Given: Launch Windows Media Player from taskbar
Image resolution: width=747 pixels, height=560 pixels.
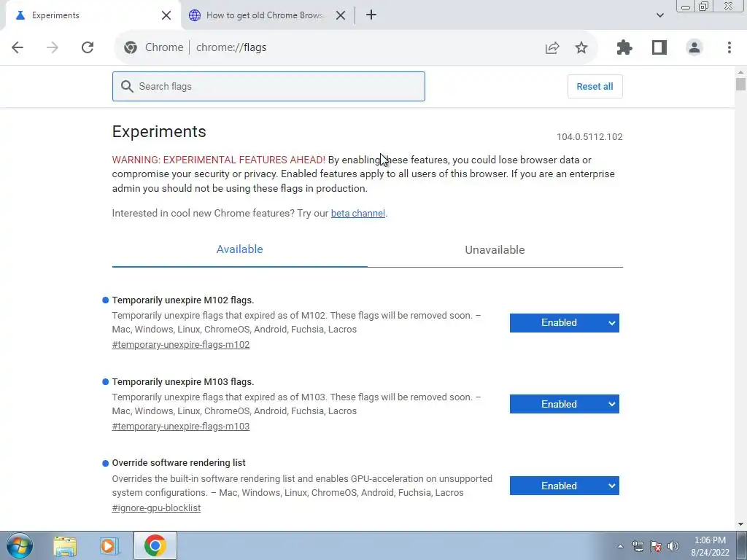Looking at the screenshot, I should 109,545.
